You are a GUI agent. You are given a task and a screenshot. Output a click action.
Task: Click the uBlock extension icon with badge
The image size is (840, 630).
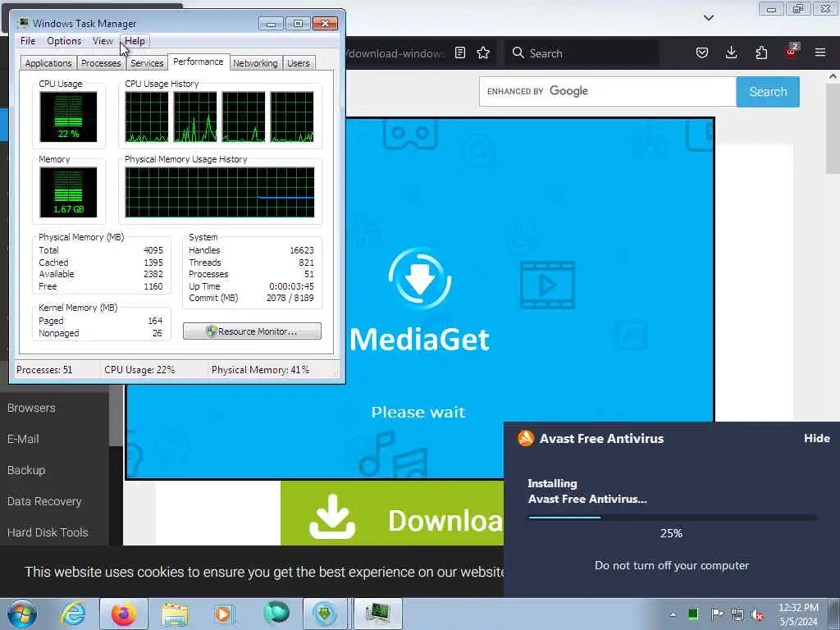click(x=792, y=52)
